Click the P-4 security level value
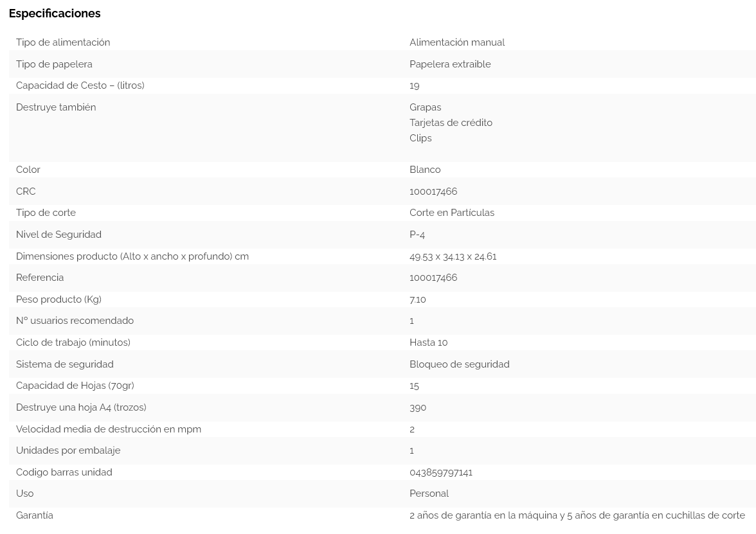 coord(417,235)
